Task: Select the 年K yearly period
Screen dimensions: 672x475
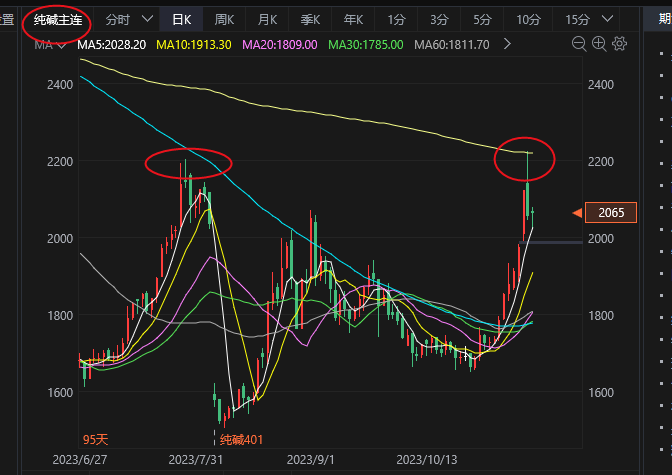Action: pyautogui.click(x=353, y=19)
